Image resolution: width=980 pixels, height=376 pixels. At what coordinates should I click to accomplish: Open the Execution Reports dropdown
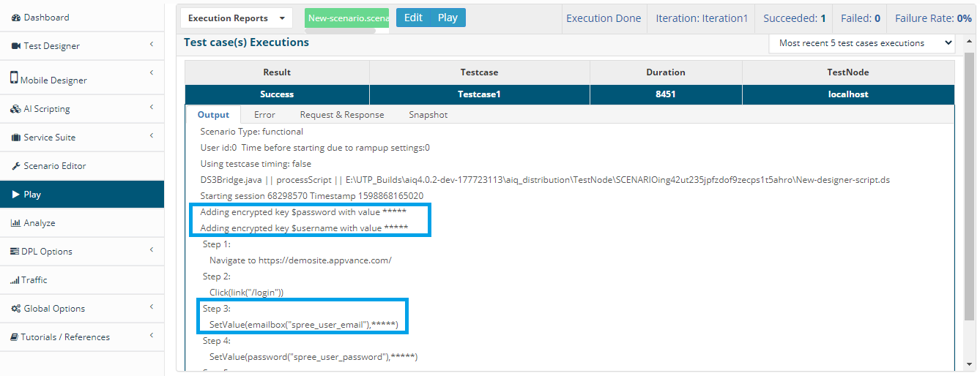click(x=237, y=18)
